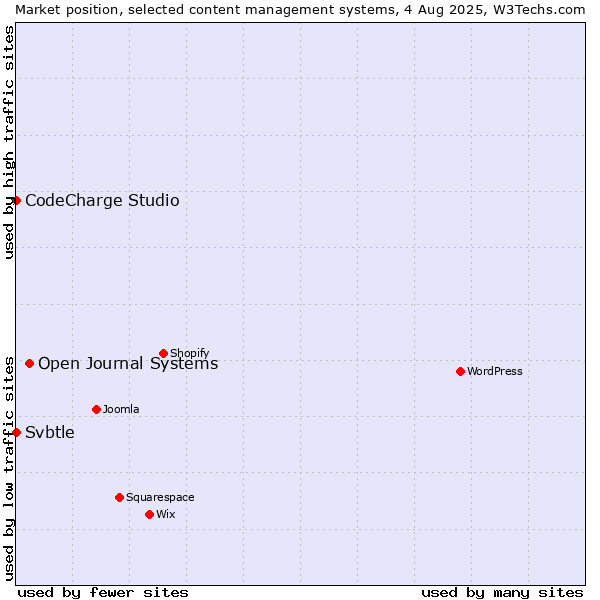Image resolution: width=600 pixels, height=600 pixels.
Task: Click the Joomla label text
Action: pos(121,409)
